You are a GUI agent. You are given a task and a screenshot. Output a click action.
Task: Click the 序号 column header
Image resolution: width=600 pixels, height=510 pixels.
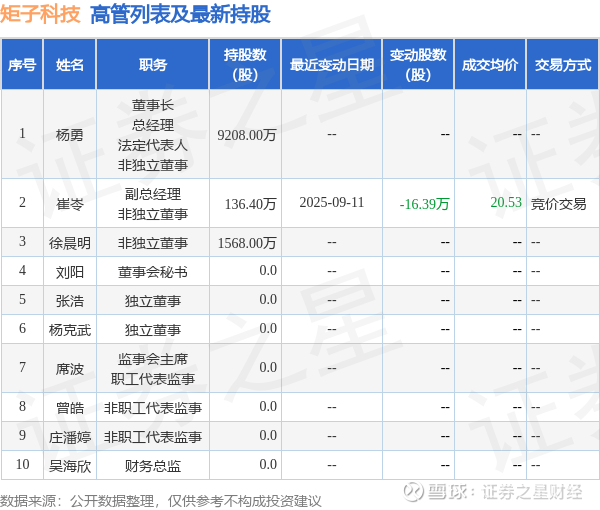[x=22, y=65]
